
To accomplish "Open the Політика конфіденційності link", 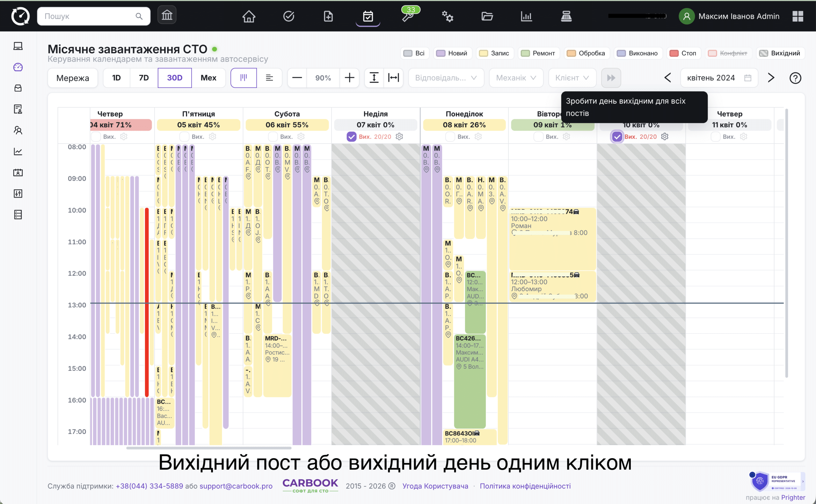I will pyautogui.click(x=525, y=486).
